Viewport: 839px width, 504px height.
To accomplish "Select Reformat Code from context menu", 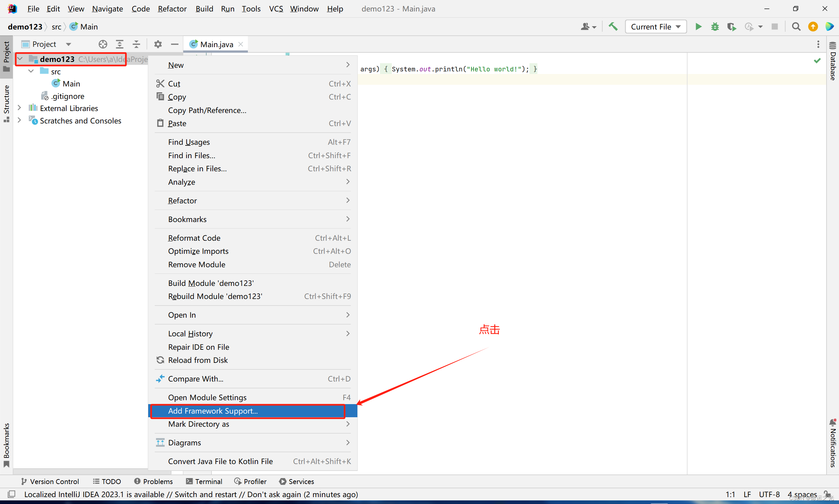I will [193, 237].
